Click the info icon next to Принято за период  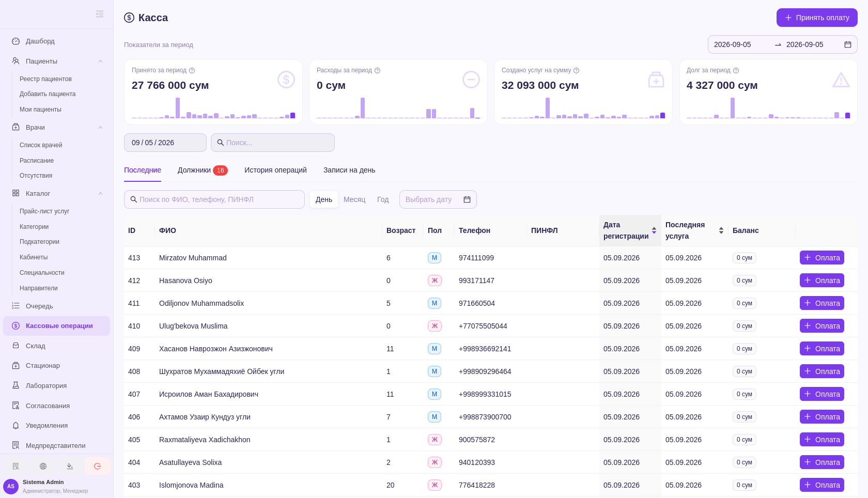(192, 70)
